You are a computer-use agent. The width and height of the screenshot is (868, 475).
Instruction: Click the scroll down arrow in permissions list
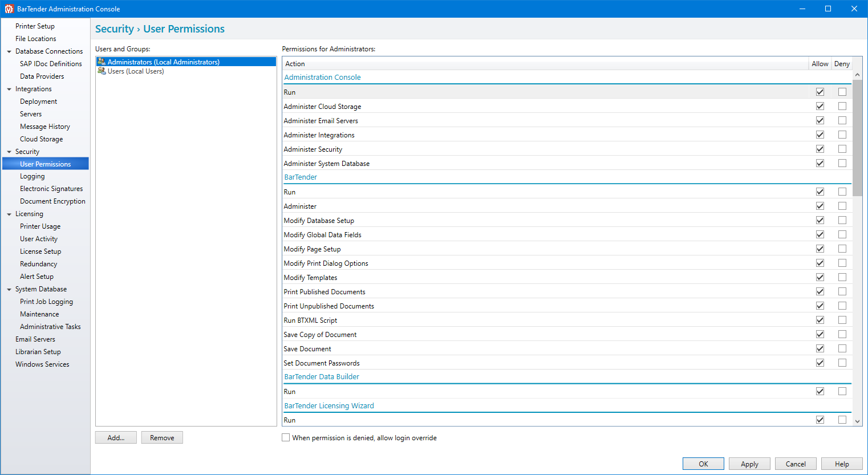coord(857,421)
